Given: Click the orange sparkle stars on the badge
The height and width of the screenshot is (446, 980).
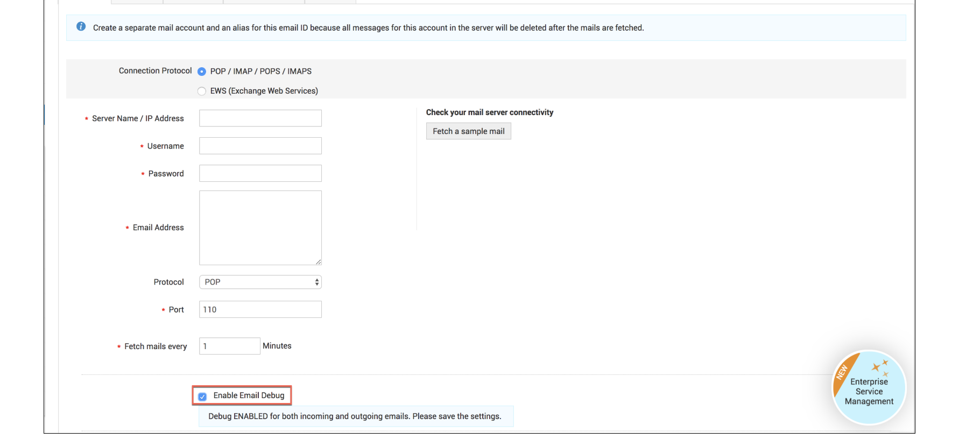Looking at the screenshot, I should click(880, 367).
